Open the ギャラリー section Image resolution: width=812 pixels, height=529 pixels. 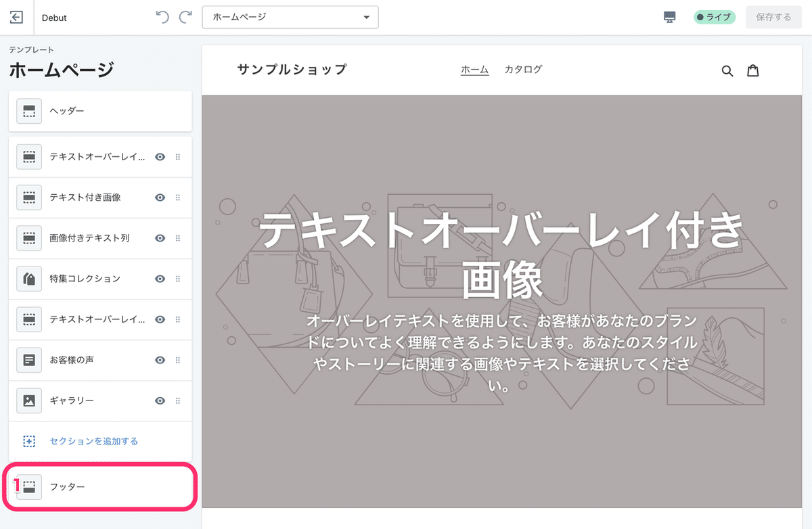100,400
